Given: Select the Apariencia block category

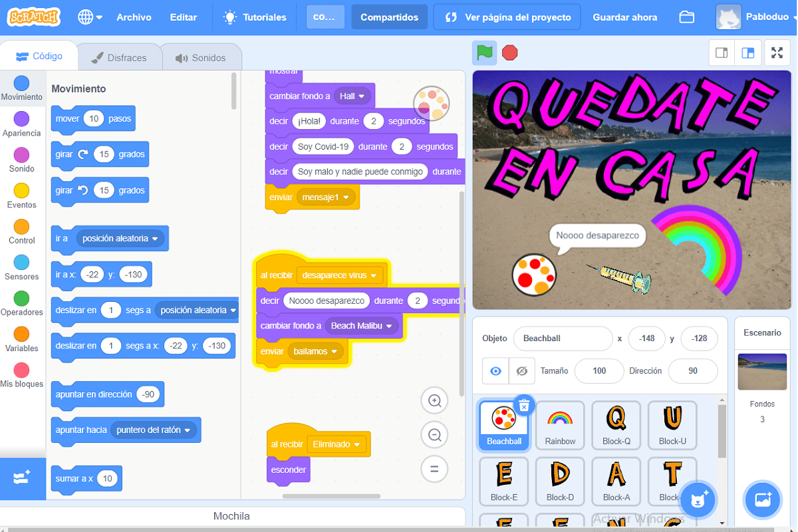Looking at the screenshot, I should point(21,124).
